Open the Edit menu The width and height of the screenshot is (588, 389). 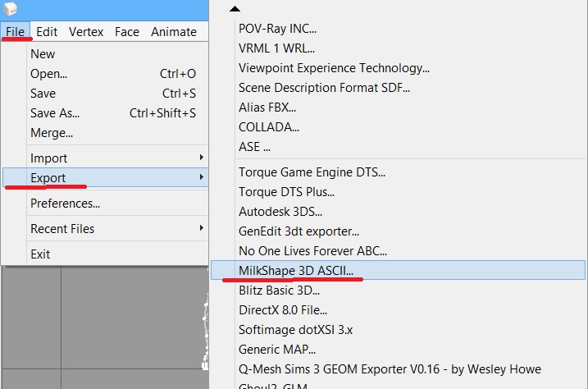(x=47, y=32)
